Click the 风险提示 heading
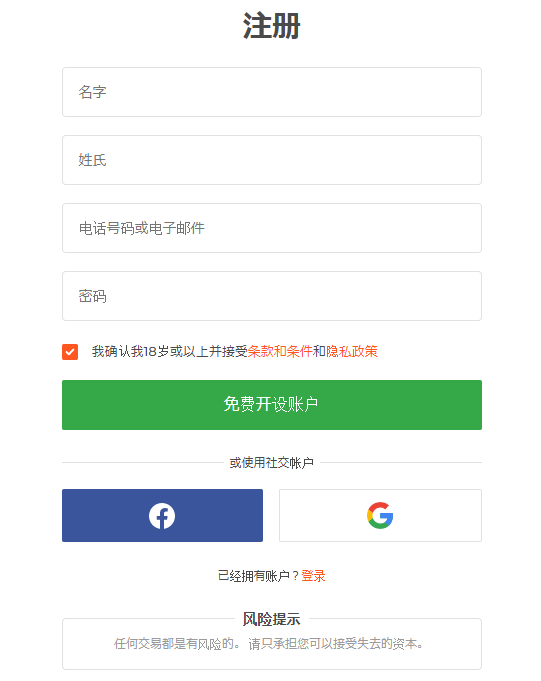The height and width of the screenshot is (681, 541). tap(271, 619)
